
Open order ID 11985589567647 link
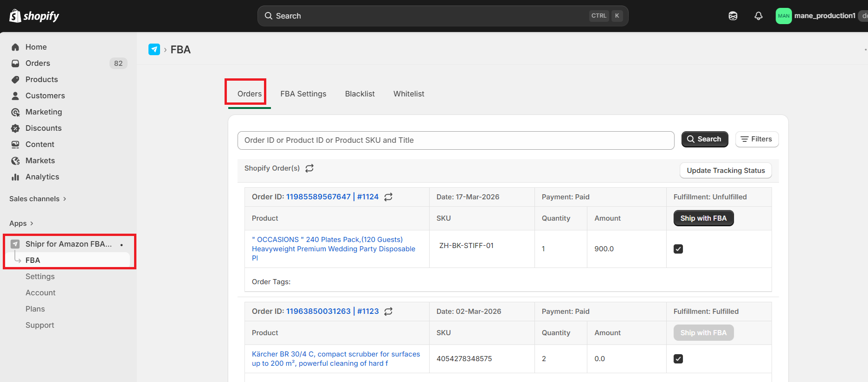tap(318, 197)
